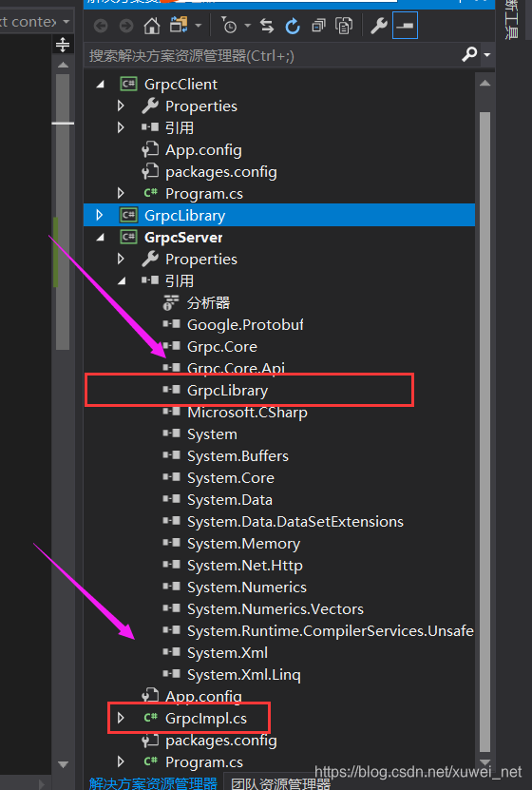532x790 pixels.
Task: Click the solutions and folders view switch icon
Action: pos(179,24)
